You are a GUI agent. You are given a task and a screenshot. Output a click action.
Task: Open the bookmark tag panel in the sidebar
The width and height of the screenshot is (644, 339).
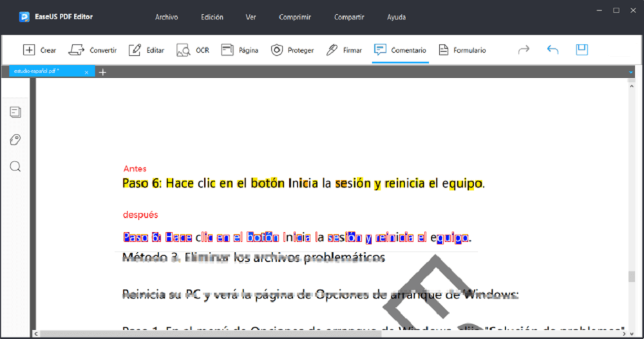[15, 140]
